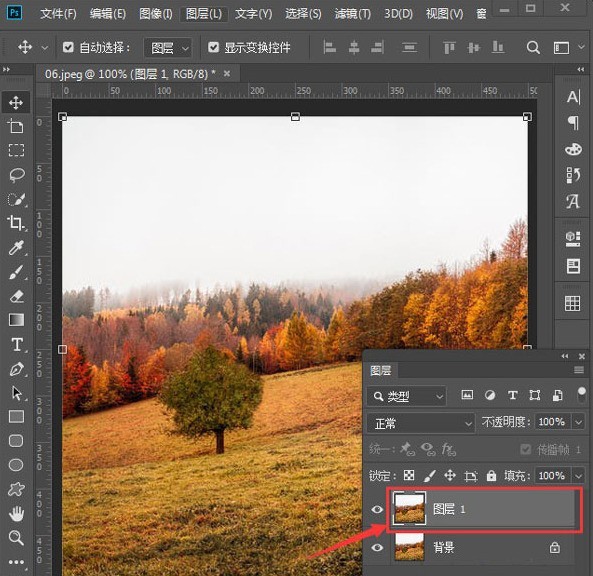Select the Lasso tool
Screen dimensions: 593x576
coord(16,174)
